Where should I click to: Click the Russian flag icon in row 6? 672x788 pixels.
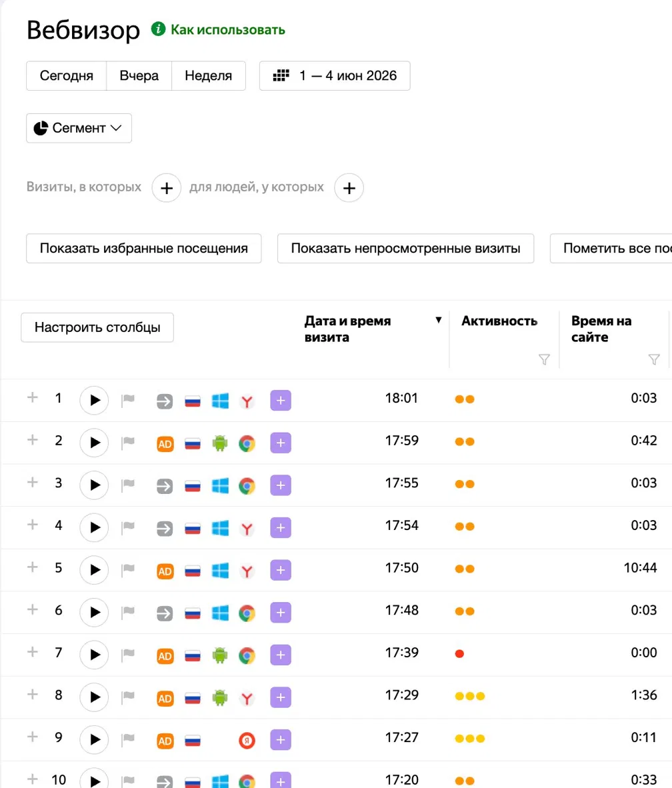[193, 613]
